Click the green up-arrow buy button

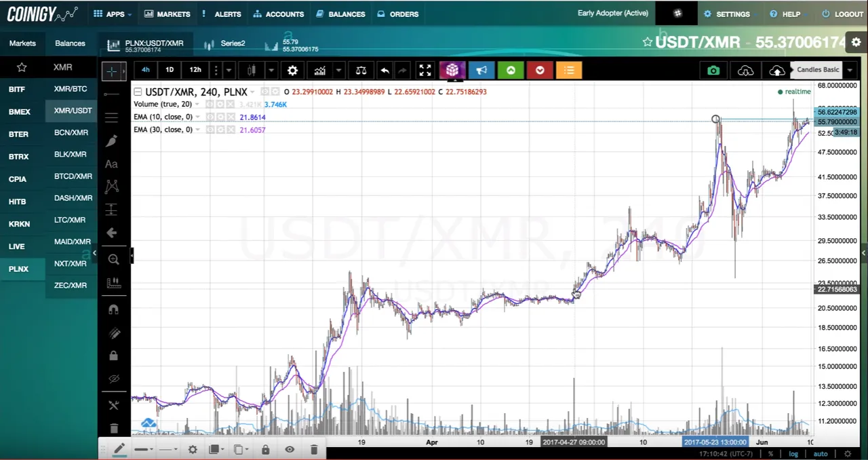pos(511,70)
